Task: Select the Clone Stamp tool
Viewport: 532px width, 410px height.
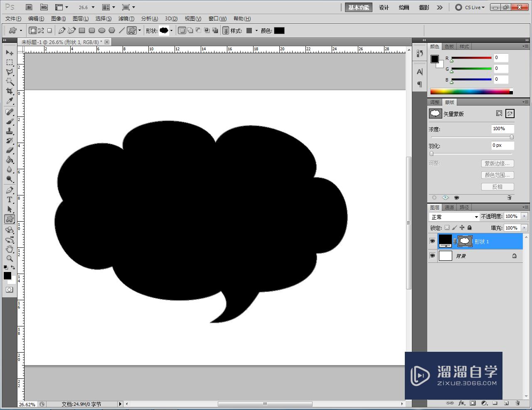Action: 10,131
